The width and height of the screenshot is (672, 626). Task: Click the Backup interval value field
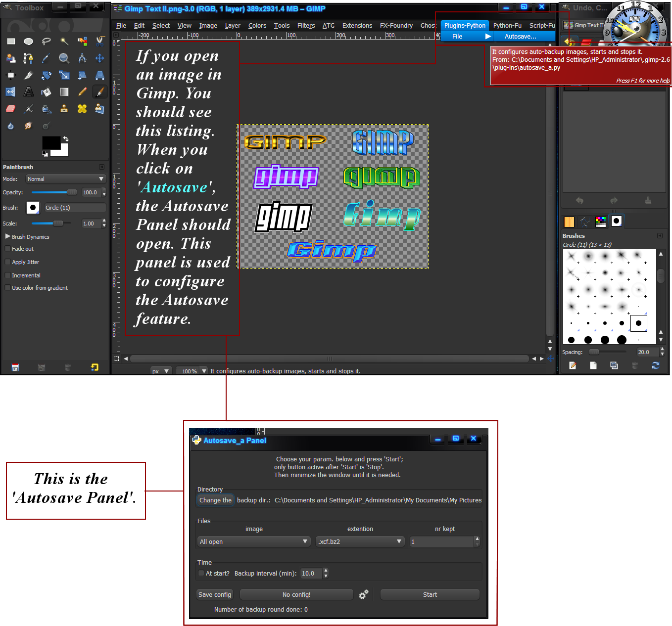click(311, 574)
